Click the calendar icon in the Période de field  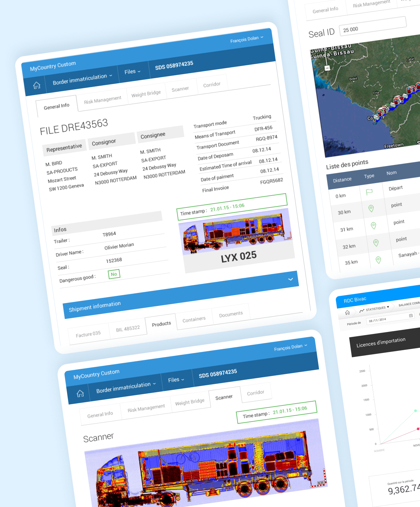click(x=411, y=315)
